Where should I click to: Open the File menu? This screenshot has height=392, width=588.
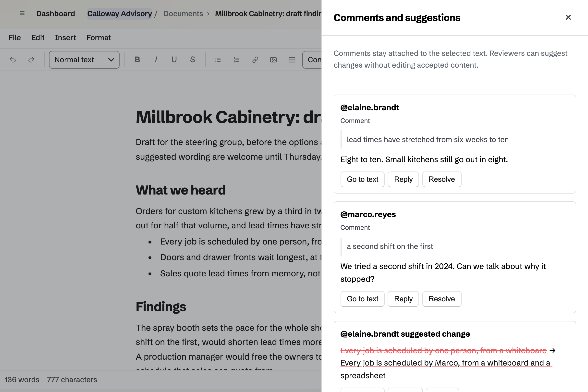(15, 38)
